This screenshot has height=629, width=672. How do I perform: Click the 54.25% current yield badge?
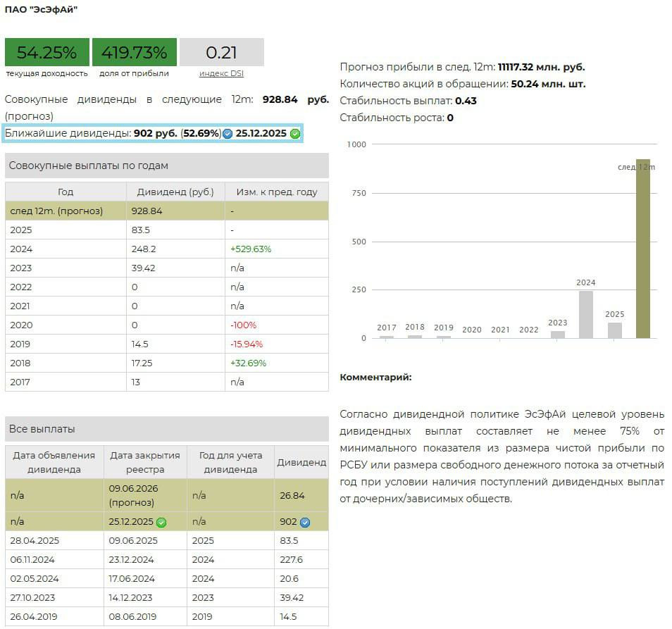pos(47,53)
